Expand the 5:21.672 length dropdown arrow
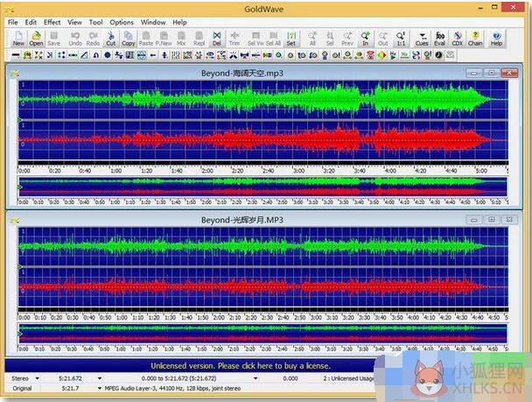 point(100,378)
